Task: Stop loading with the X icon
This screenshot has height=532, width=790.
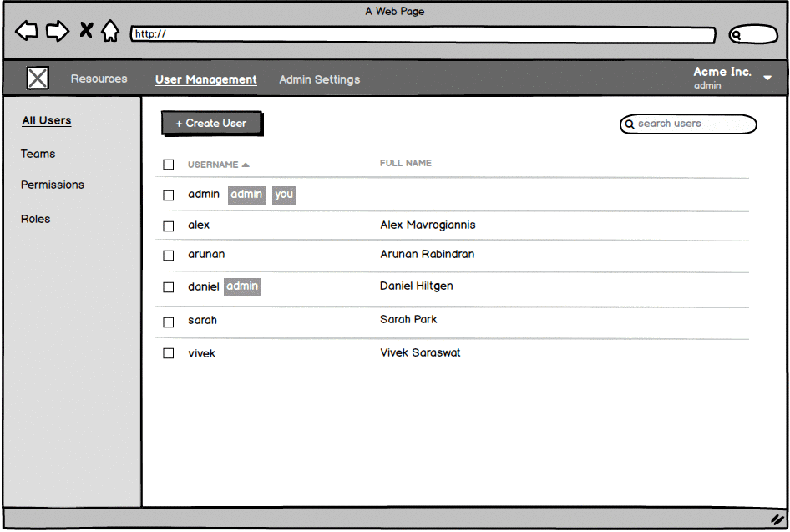Action: tap(86, 30)
